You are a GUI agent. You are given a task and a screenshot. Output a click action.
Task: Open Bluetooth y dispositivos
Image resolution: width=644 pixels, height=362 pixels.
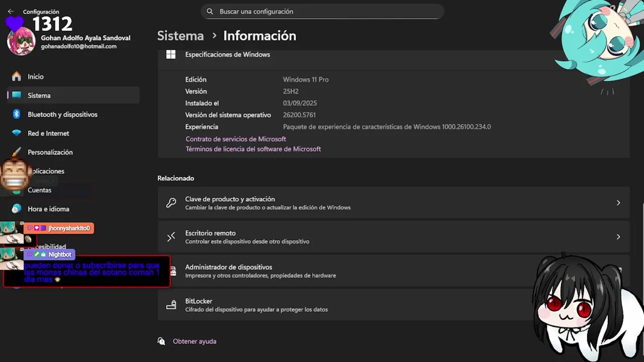click(73, 114)
